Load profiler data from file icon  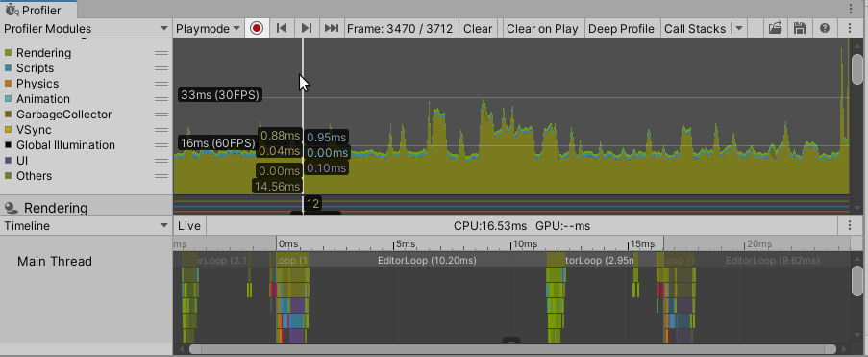point(775,28)
